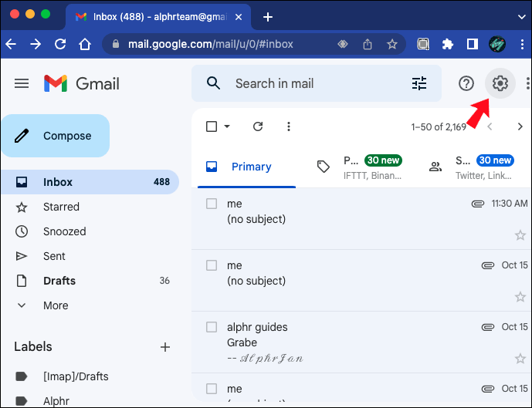Select the 11:30 AM message checkbox
This screenshot has height=408, width=532.
(x=212, y=204)
